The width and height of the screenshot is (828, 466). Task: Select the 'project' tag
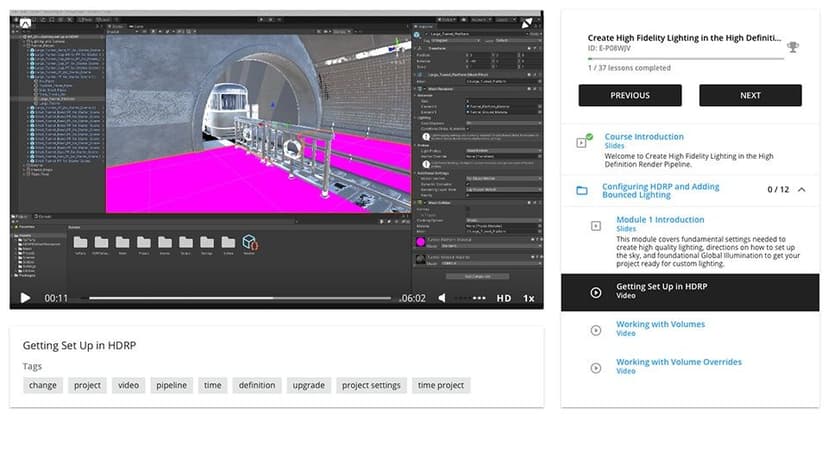[87, 385]
